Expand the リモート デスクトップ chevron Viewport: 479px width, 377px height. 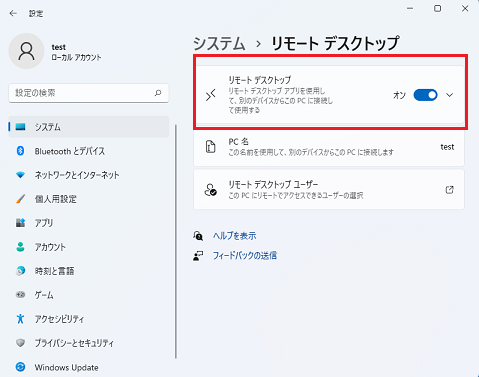(450, 95)
